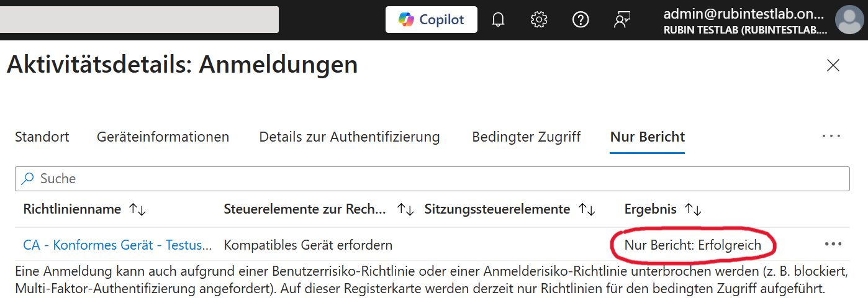Click into the Suche search field
Image resolution: width=868 pixels, height=308 pixels.
[432, 179]
